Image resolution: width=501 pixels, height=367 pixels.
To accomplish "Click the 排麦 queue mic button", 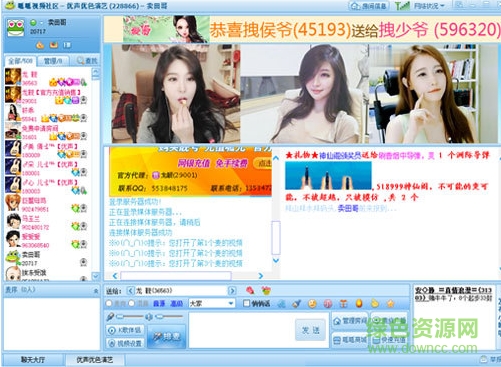I will [x=166, y=337].
